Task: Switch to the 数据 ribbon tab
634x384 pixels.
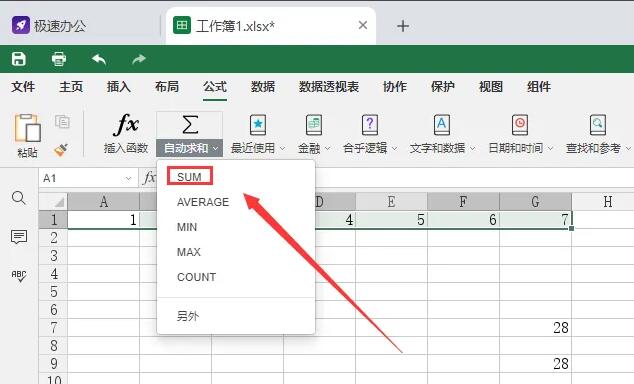Action: [x=263, y=87]
